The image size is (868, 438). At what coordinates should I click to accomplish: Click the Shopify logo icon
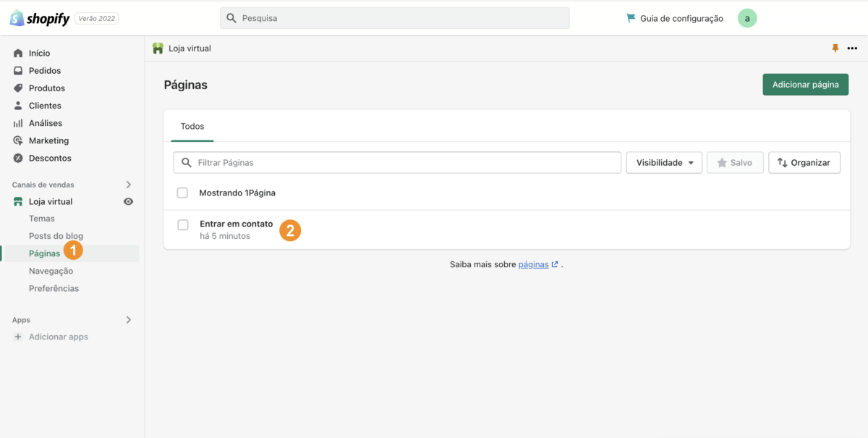(17, 18)
